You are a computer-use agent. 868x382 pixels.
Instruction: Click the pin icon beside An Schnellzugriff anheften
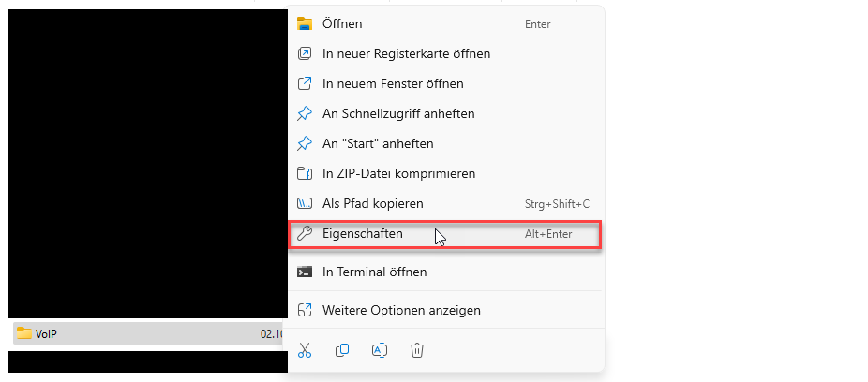305,114
